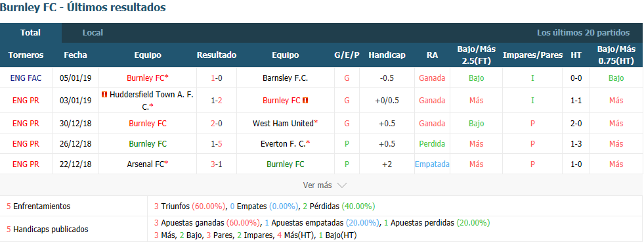
Task: Open the 1-5 result against Everton
Action: (x=217, y=144)
